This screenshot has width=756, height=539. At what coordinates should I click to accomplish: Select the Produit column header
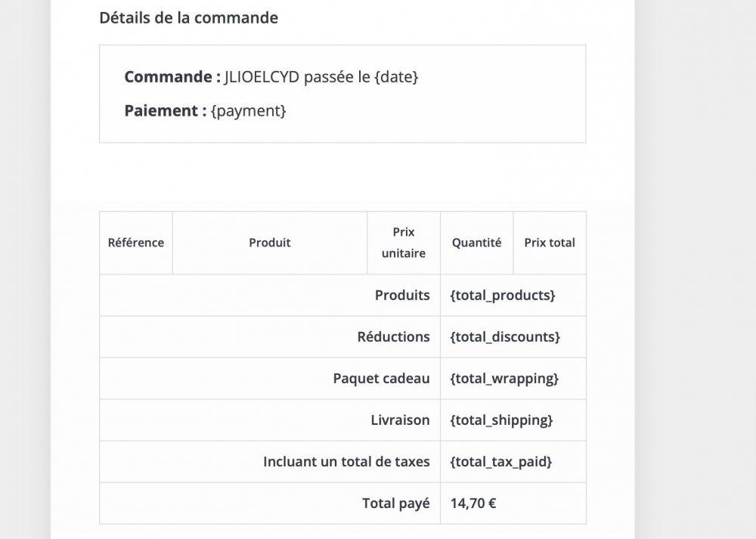270,243
